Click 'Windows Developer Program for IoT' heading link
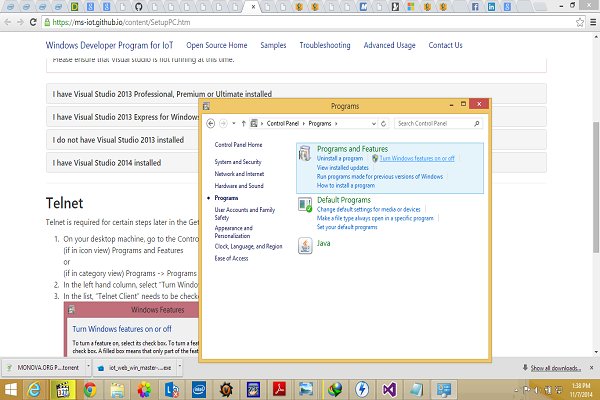Screen dimensions: 600x400 coord(109,45)
